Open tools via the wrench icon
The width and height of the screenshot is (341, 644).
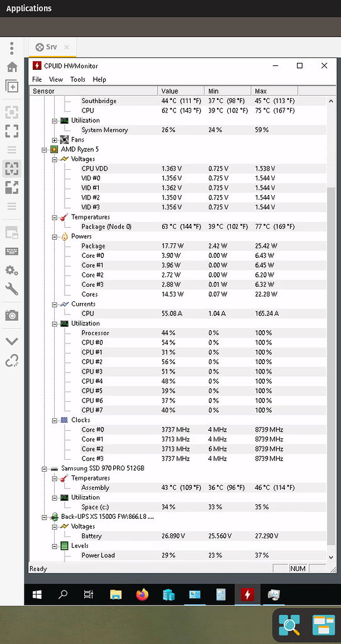(11, 289)
